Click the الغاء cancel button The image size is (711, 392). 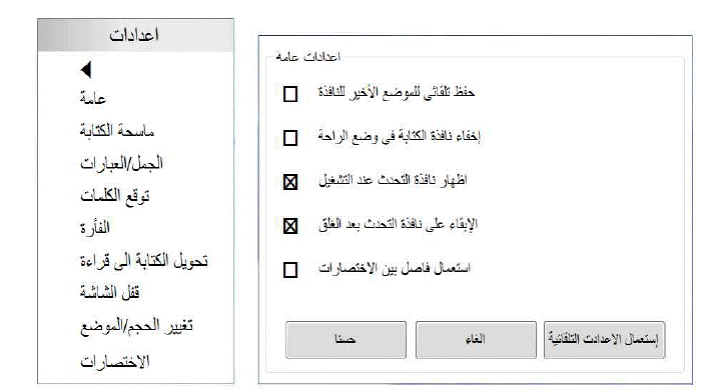476,340
